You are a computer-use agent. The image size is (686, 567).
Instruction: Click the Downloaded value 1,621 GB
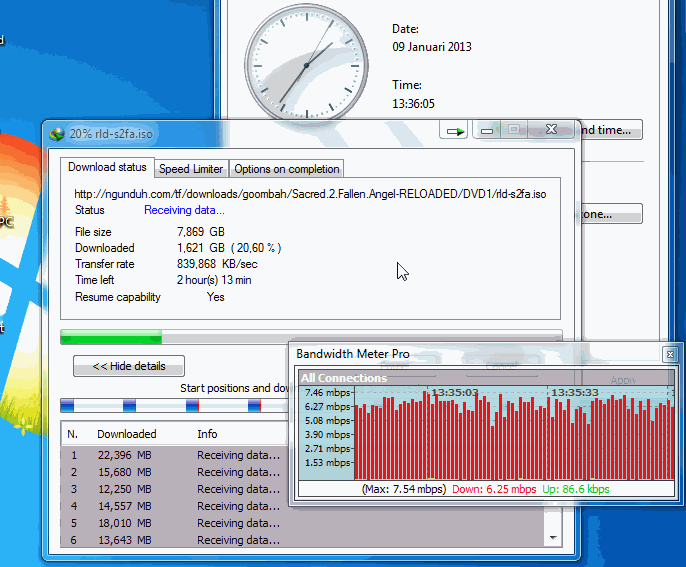(x=229, y=248)
